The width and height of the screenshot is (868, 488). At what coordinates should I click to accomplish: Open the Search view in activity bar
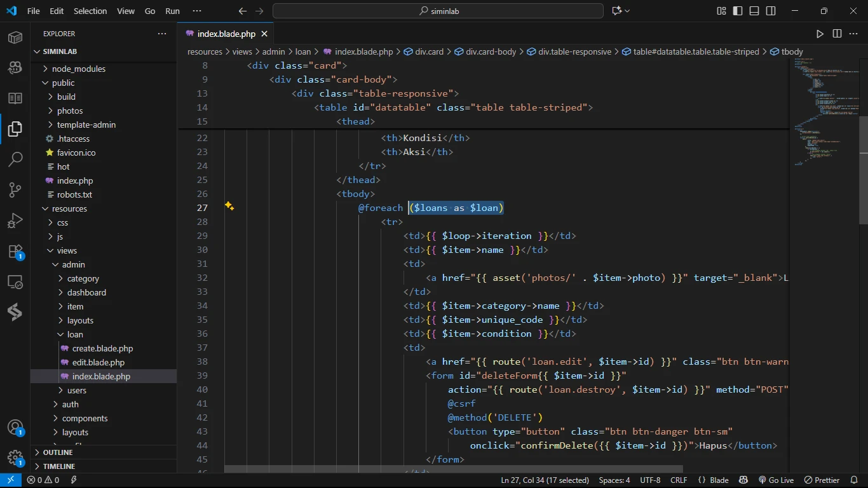(15, 159)
